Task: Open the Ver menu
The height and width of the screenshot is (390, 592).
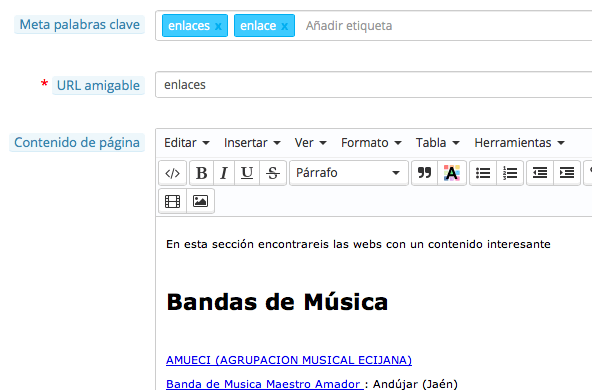Action: coord(310,143)
